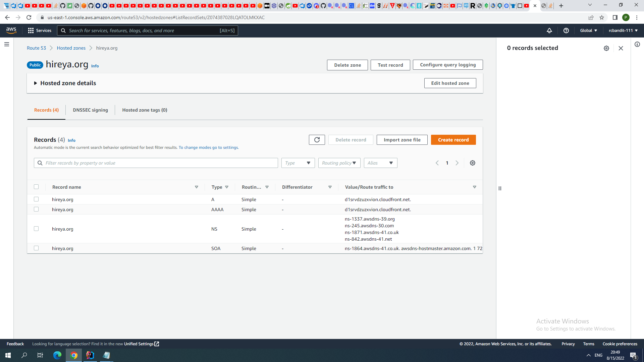Focus the AWS services search box
This screenshot has height=362, width=644.
point(148,31)
